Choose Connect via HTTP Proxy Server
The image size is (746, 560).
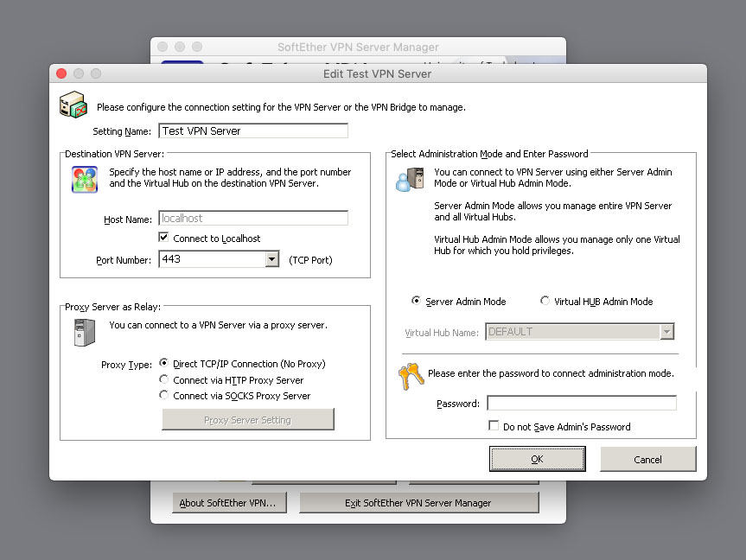(164, 379)
